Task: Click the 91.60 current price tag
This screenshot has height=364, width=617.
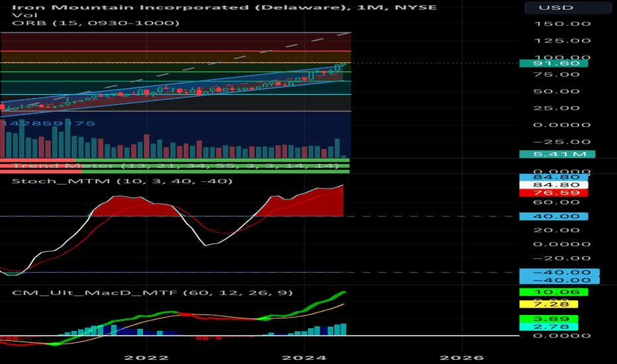Action: (x=553, y=64)
